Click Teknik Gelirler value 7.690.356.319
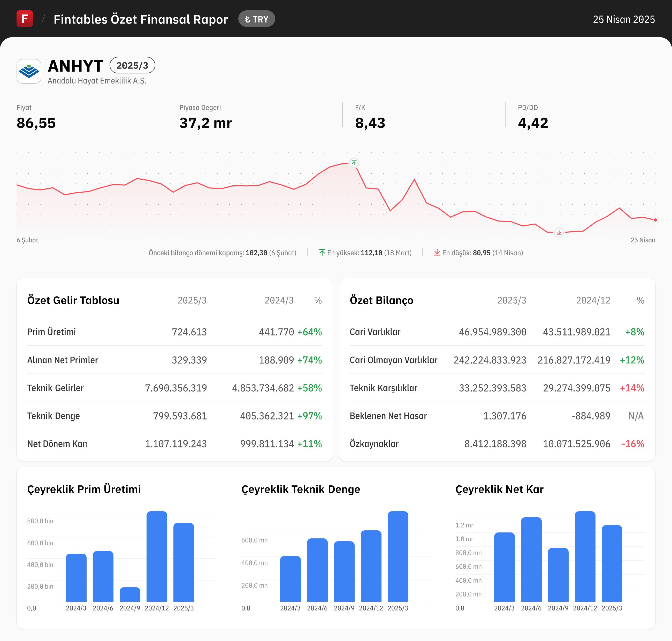672x641 pixels. pos(176,388)
